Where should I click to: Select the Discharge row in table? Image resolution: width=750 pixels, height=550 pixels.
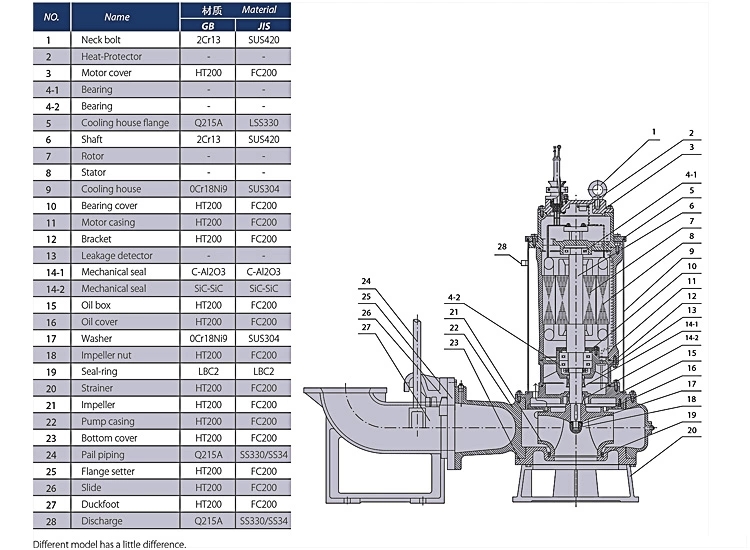point(102,521)
